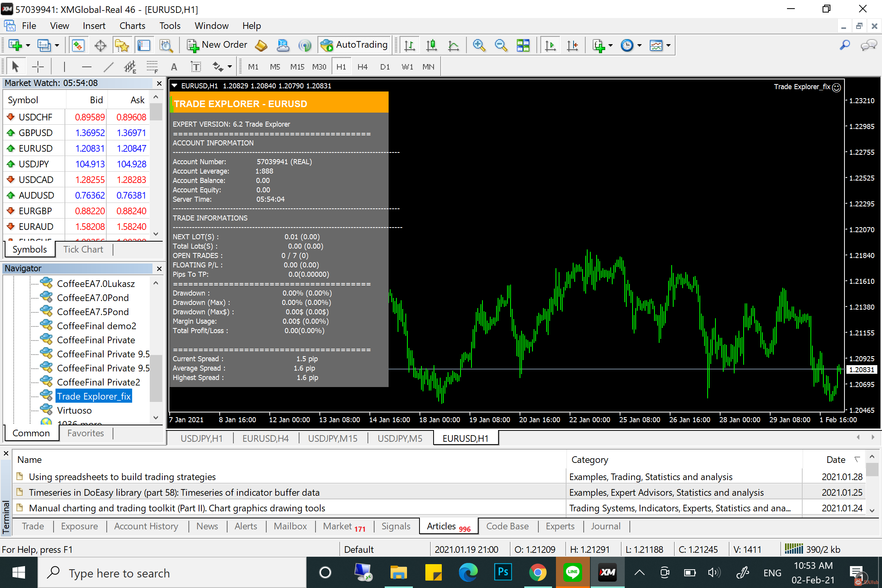Expand the Periods dropdown arrow
The image size is (882, 588).
point(640,45)
